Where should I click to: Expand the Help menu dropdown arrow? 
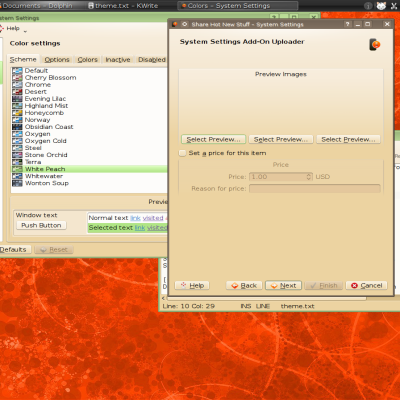(x=25, y=31)
